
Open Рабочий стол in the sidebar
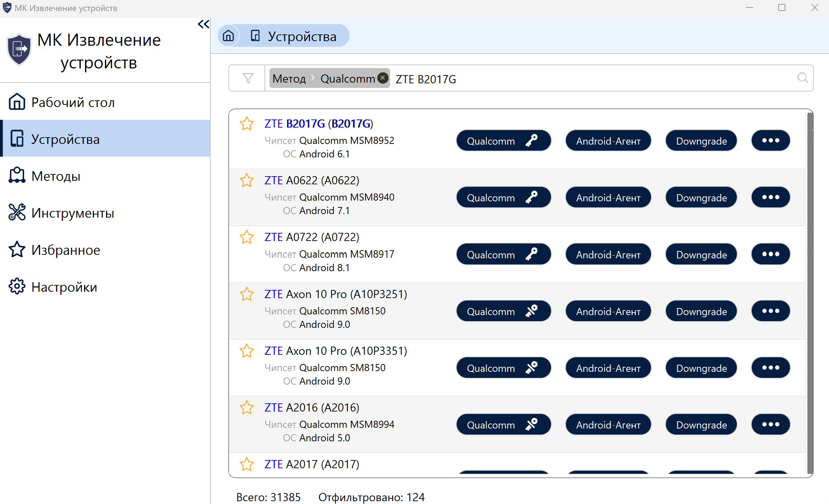tap(106, 102)
